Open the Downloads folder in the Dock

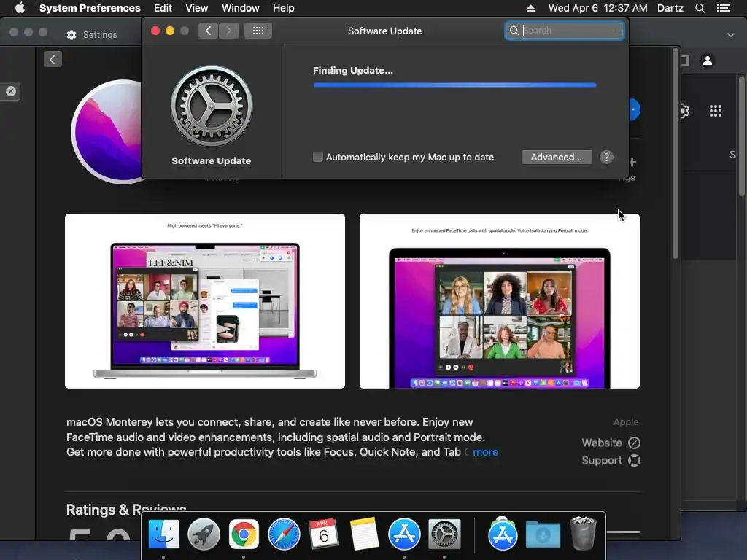[543, 534]
